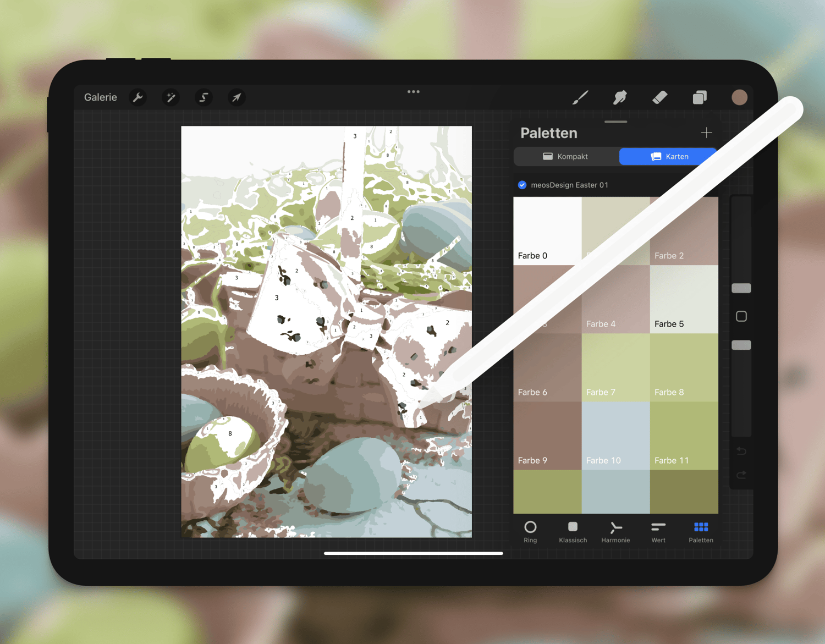The width and height of the screenshot is (825, 644).
Task: Activate the Transform arrow tool
Action: (x=237, y=97)
